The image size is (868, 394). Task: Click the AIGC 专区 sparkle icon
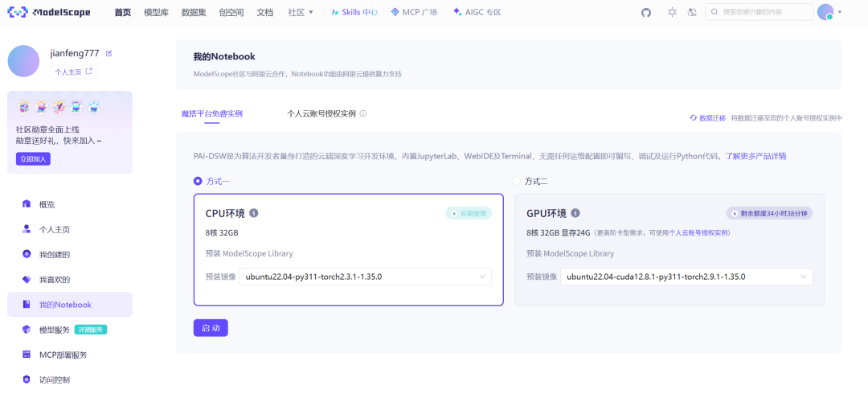coord(457,11)
